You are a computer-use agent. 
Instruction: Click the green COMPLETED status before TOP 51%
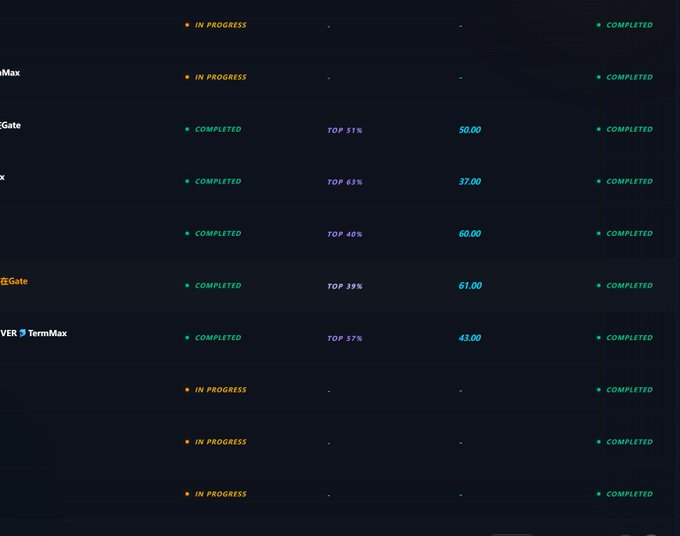pyautogui.click(x=213, y=129)
